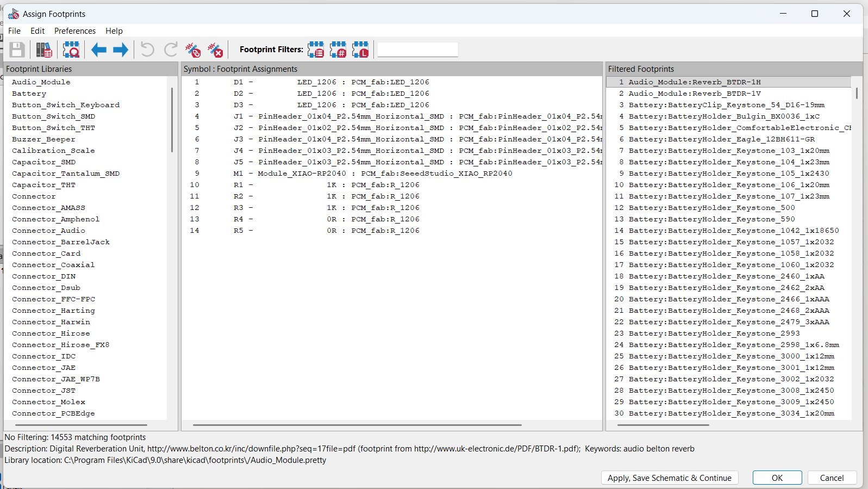Click the Redo toolbar icon
Image resolution: width=868 pixels, height=489 pixels.
click(171, 49)
